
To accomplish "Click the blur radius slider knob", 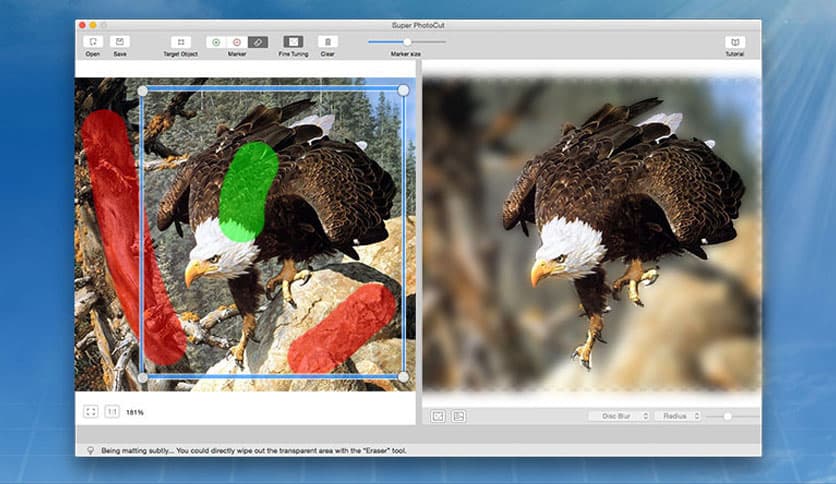I will pos(728,416).
